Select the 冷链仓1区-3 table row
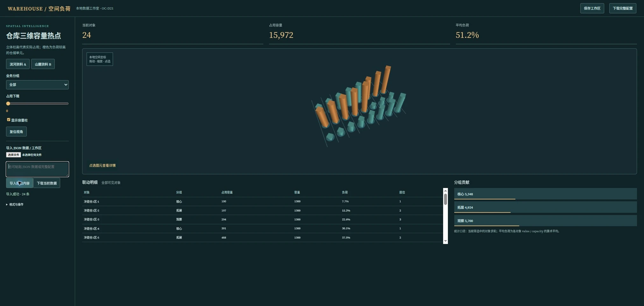The width and height of the screenshot is (644, 306). (x=263, y=219)
